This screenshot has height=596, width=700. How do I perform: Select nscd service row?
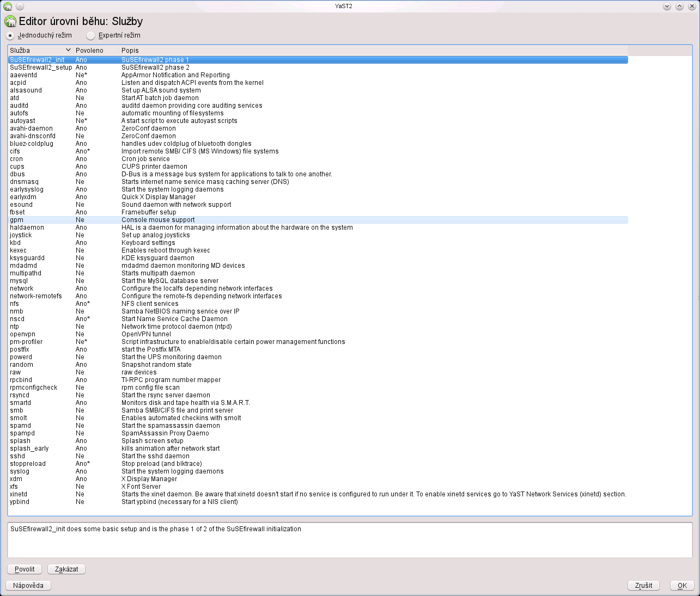(x=318, y=319)
